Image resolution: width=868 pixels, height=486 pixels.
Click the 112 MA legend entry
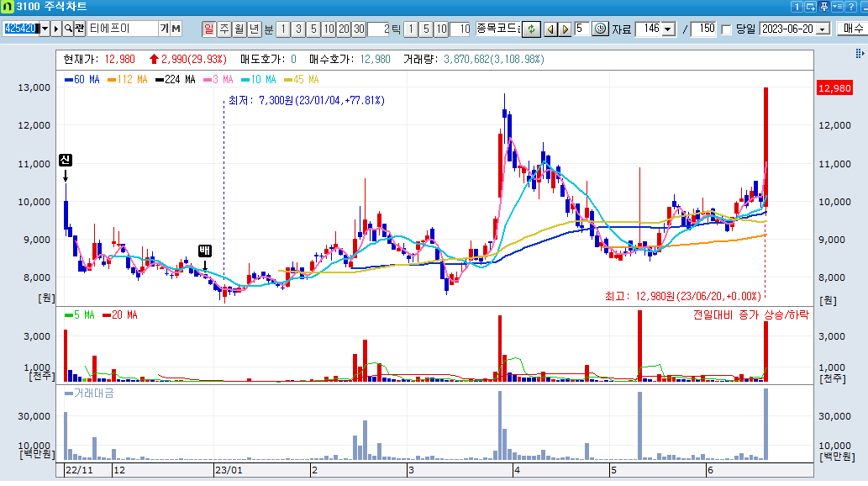click(128, 80)
